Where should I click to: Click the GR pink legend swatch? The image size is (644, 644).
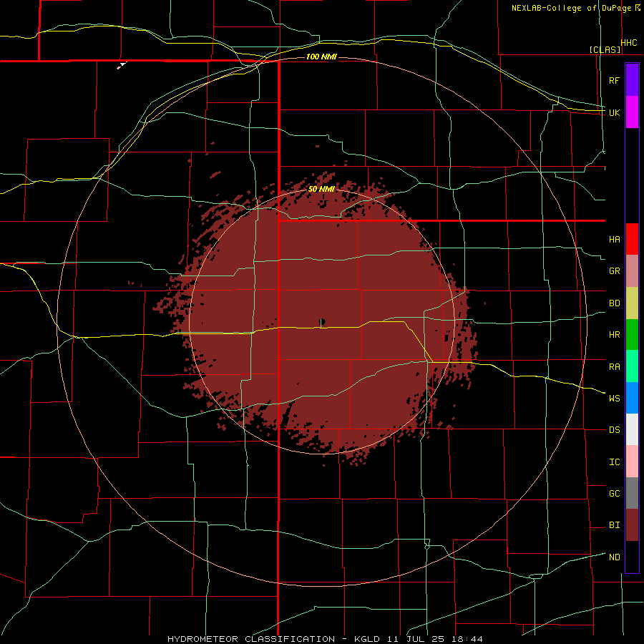pos(632,271)
